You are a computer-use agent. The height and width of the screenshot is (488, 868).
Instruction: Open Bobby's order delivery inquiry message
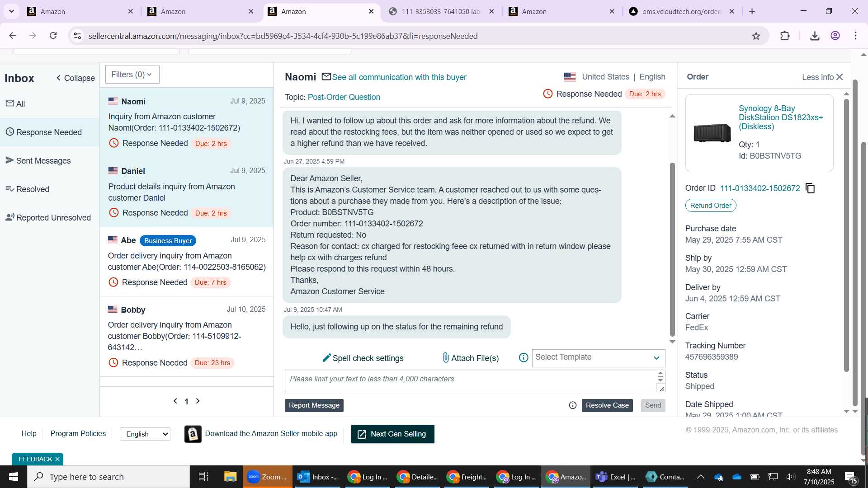186,337
